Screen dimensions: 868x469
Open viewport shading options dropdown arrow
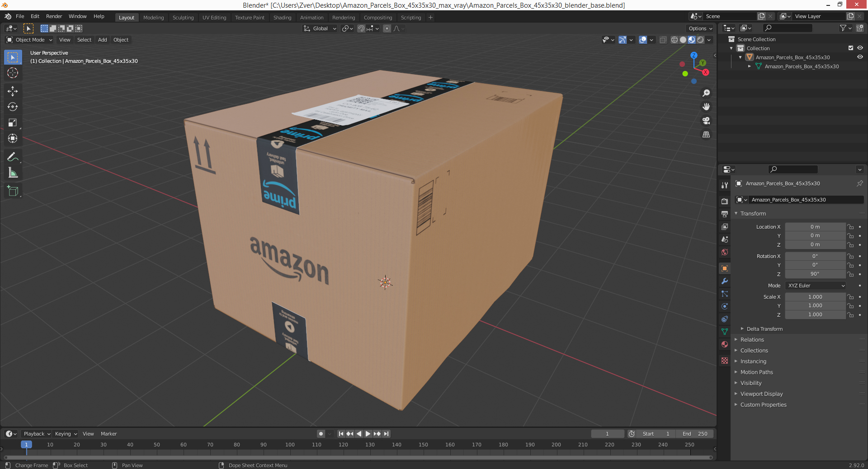[709, 40]
